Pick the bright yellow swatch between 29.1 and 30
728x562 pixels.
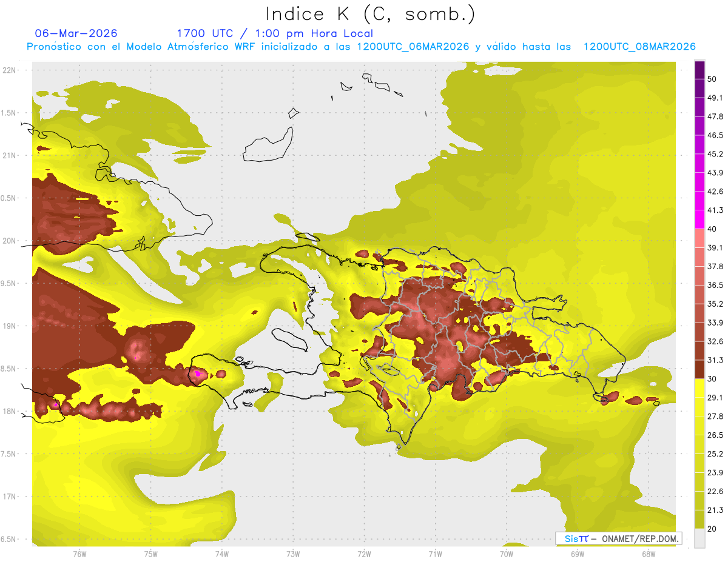699,388
